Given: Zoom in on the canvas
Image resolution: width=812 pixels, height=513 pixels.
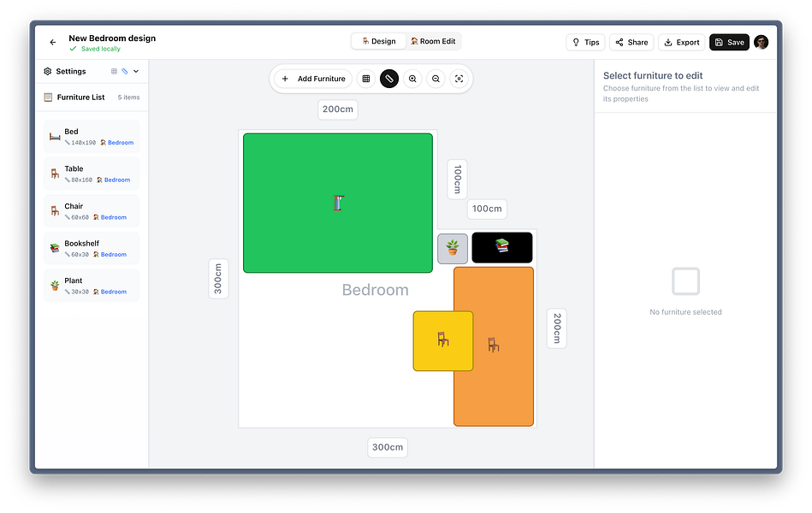Looking at the screenshot, I should [x=412, y=79].
